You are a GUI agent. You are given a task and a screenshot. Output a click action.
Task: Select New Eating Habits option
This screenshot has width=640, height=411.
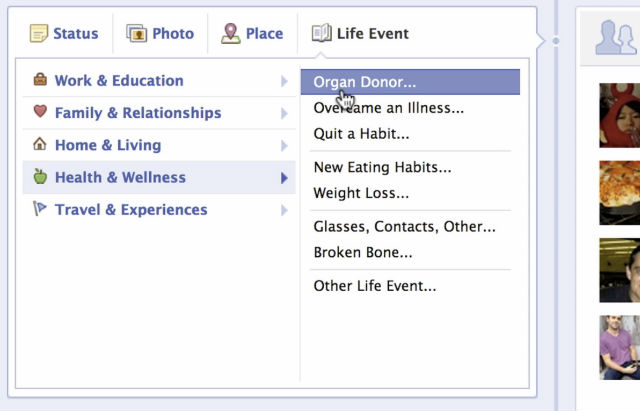[x=382, y=168]
